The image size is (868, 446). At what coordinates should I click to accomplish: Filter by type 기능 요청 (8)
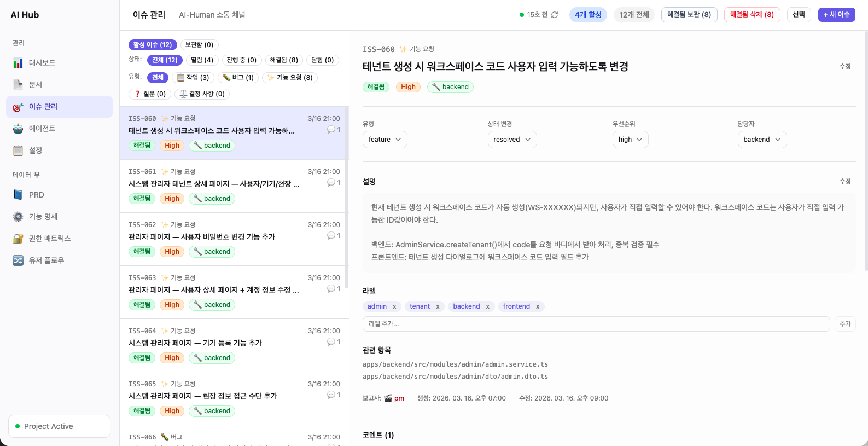click(290, 78)
